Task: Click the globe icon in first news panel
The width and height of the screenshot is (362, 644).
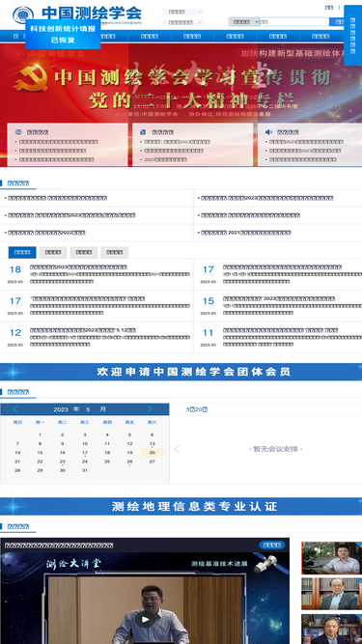Action: pyautogui.click(x=18, y=132)
